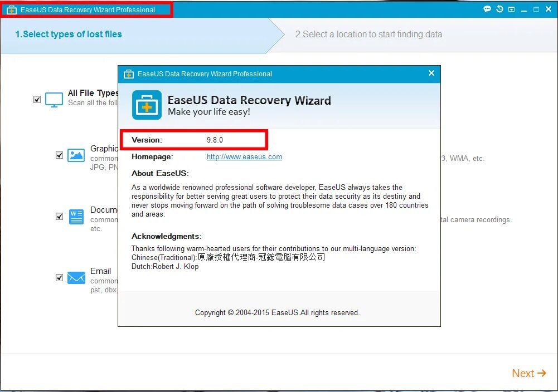Maximize the main EaseUS window
558x392 pixels.
(x=536, y=9)
